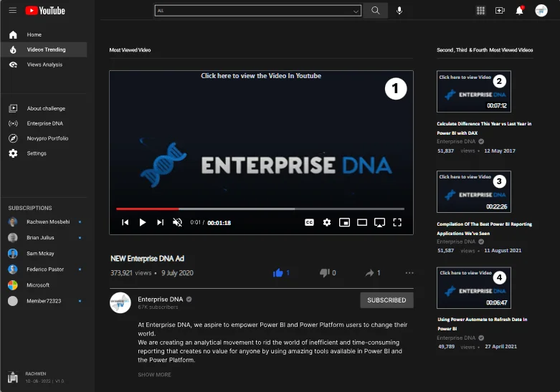Screen dimensions: 560x392
Task: Click the like thumbs-up icon
Action: tap(278, 273)
